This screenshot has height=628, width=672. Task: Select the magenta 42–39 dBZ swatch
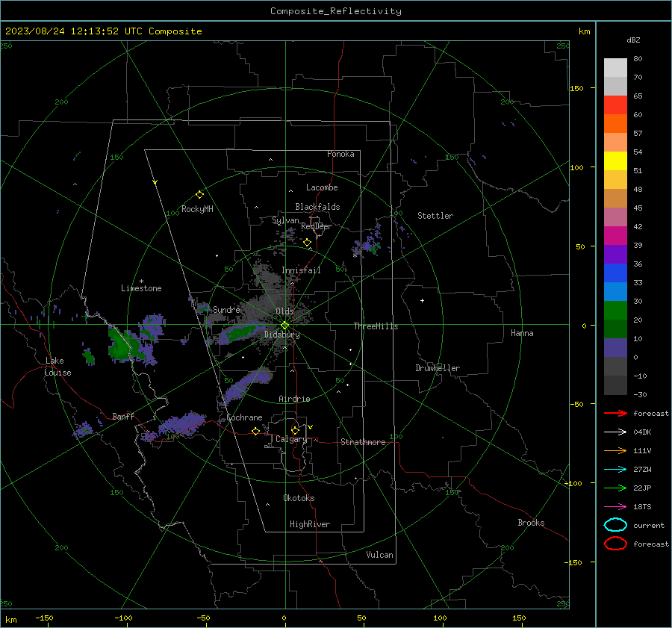click(x=615, y=235)
